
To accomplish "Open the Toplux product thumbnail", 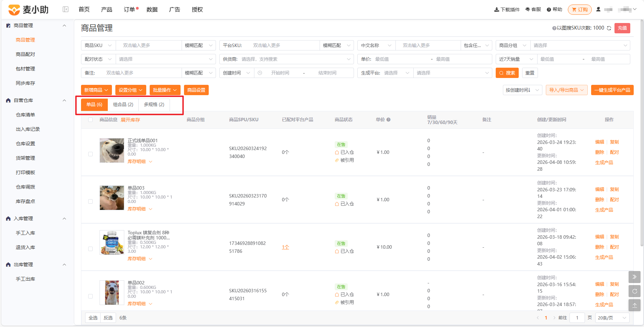I will (112, 243).
